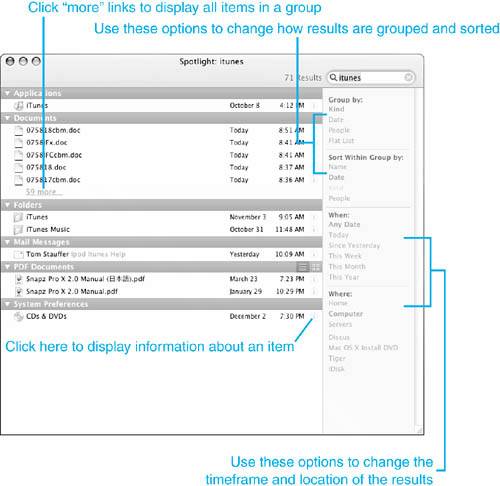Switch PDF Documents to list view icon
This screenshot has height=486, width=500.
[x=303, y=267]
